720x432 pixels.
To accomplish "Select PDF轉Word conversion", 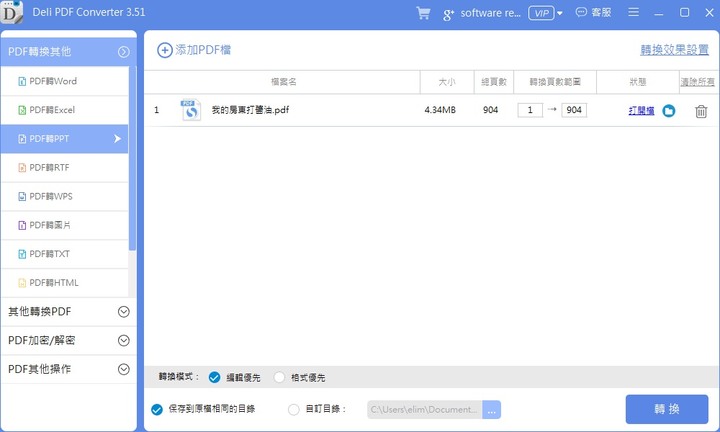I will pyautogui.click(x=65, y=81).
